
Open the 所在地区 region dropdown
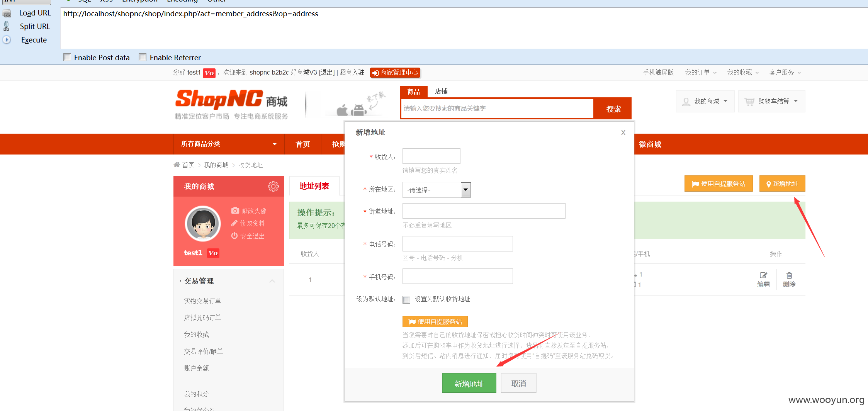pyautogui.click(x=437, y=190)
